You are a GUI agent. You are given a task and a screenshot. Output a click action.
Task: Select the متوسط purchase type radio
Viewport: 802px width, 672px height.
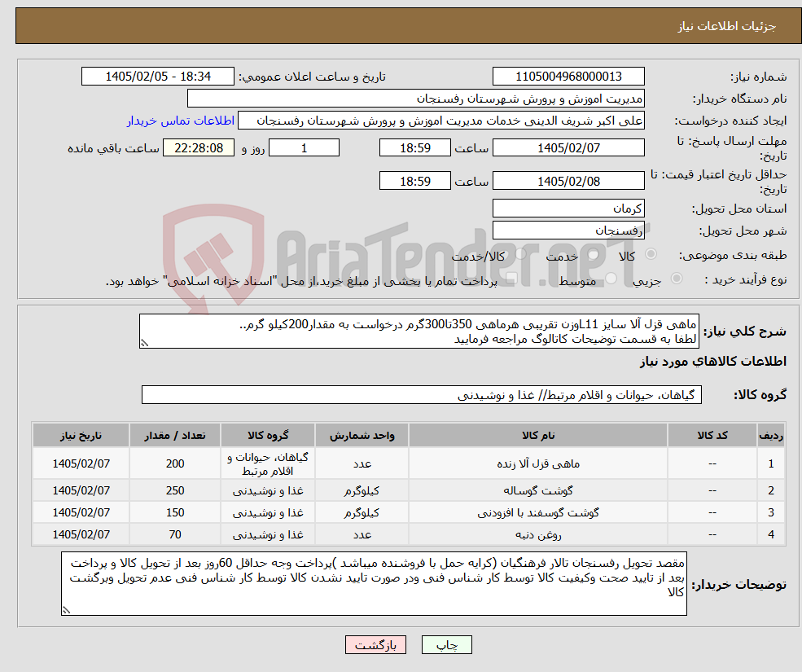[x=611, y=279]
